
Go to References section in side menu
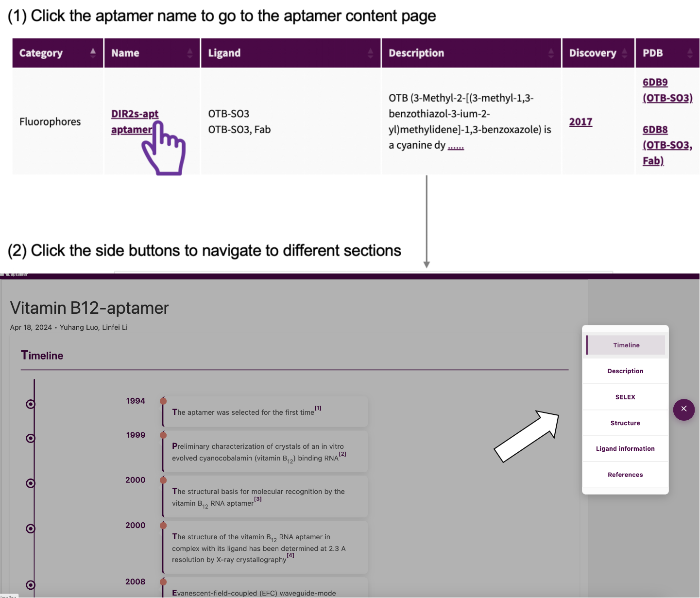(x=625, y=475)
